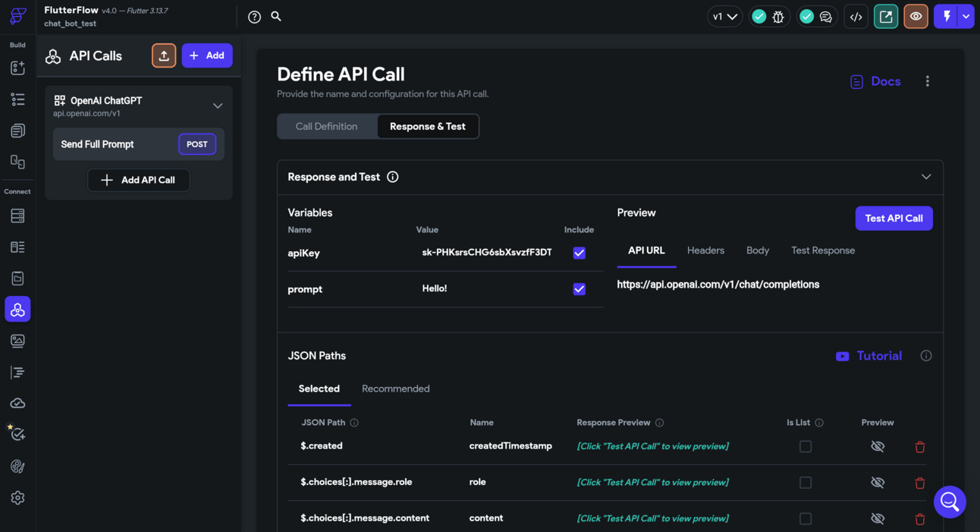This screenshot has width=980, height=532.
Task: Click the Response and Test info icon
Action: (393, 177)
